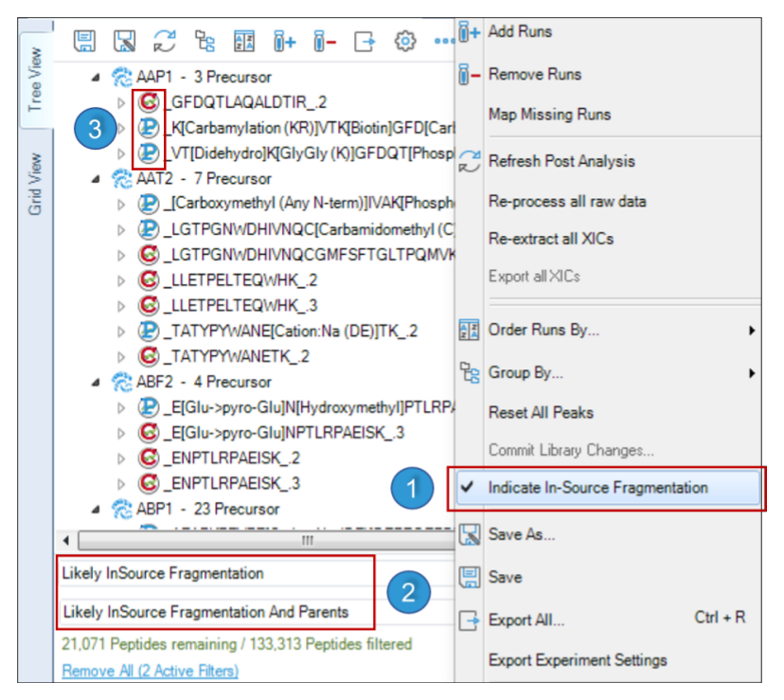
Task: Click the ABP1 protein group icon
Action: click(122, 509)
